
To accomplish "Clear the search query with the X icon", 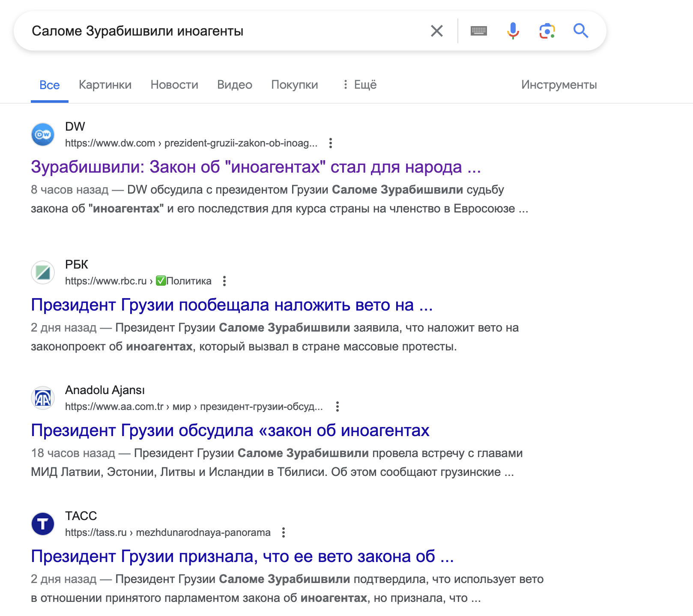I will (x=436, y=30).
